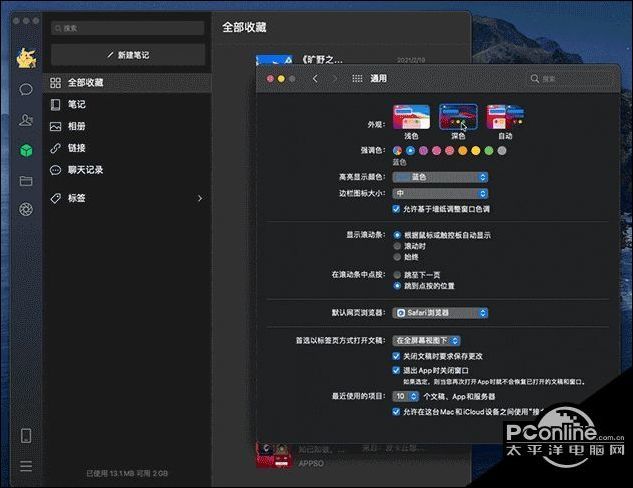Select the 滚动时 scroll bar radio button
The height and width of the screenshot is (488, 633).
pyautogui.click(x=397, y=246)
